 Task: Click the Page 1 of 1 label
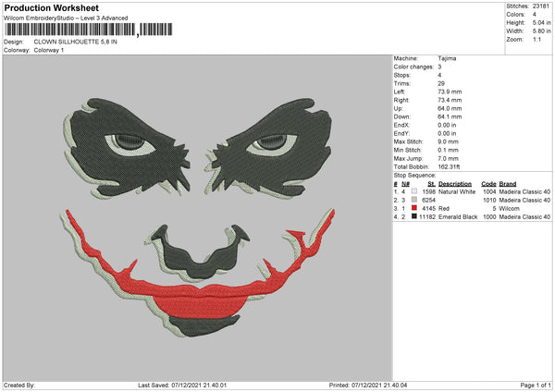point(536,386)
